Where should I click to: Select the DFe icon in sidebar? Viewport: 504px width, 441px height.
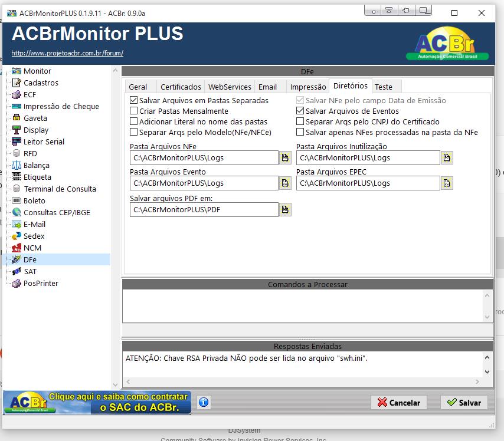[17, 259]
